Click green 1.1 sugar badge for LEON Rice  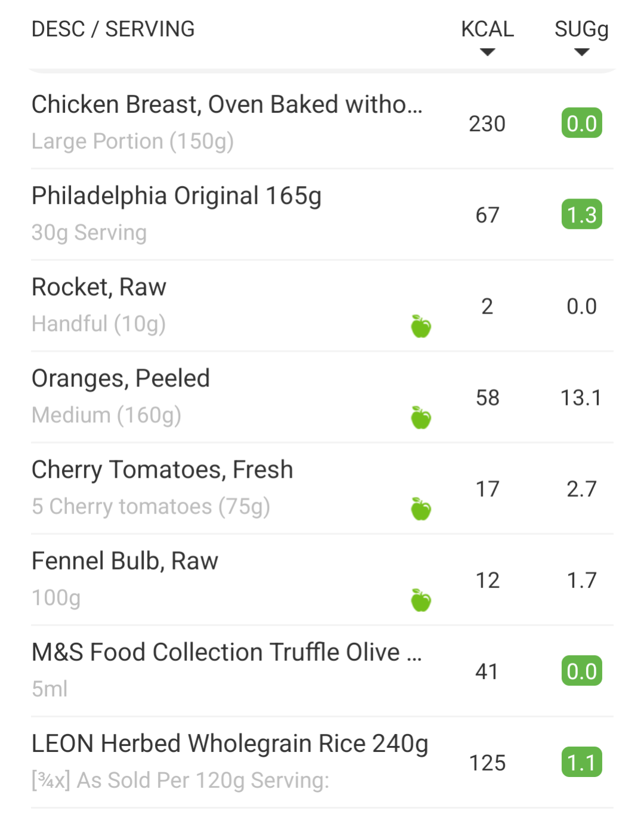coord(581,763)
